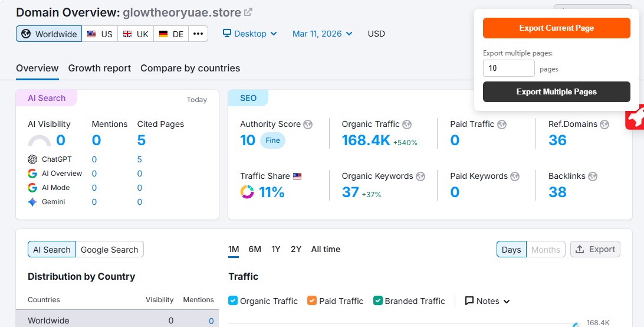Image resolution: width=644 pixels, height=327 pixels.
Task: Click the Visibility column header
Action: coord(159,300)
